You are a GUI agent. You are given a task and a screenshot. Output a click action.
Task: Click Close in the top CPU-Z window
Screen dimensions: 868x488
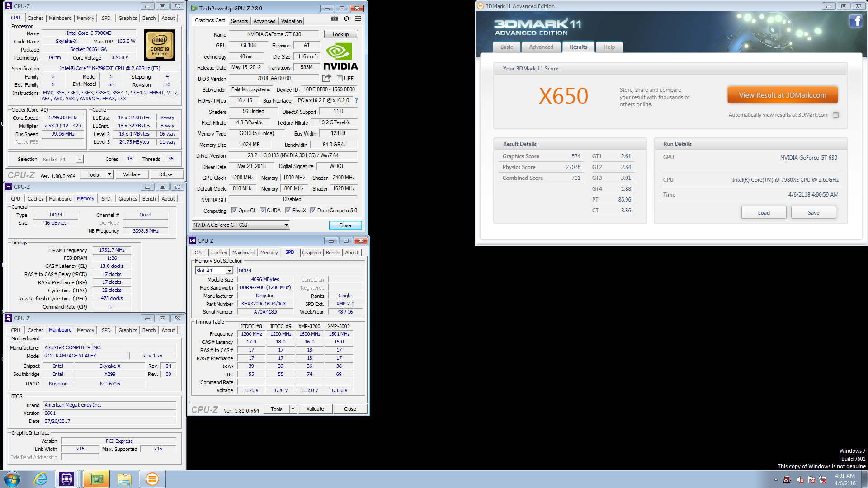[x=166, y=174]
